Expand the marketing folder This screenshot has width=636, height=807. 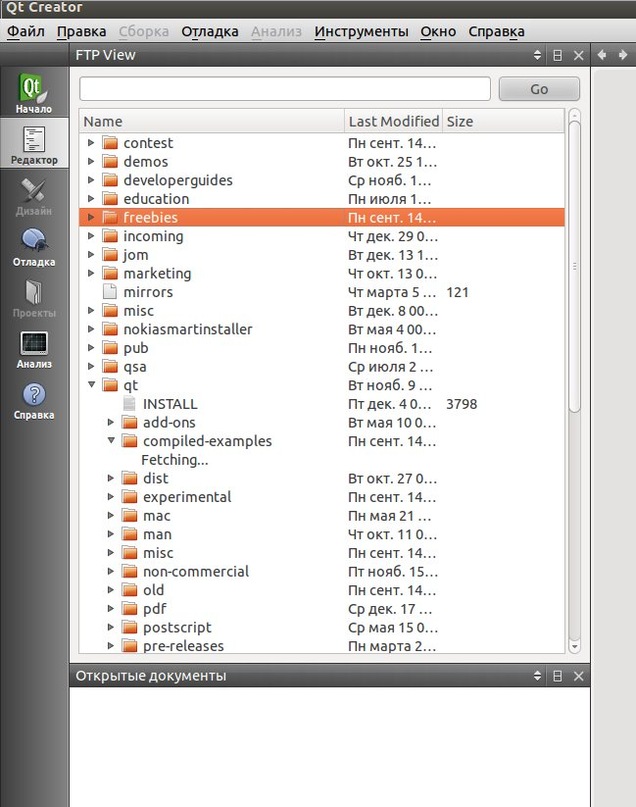click(91, 273)
